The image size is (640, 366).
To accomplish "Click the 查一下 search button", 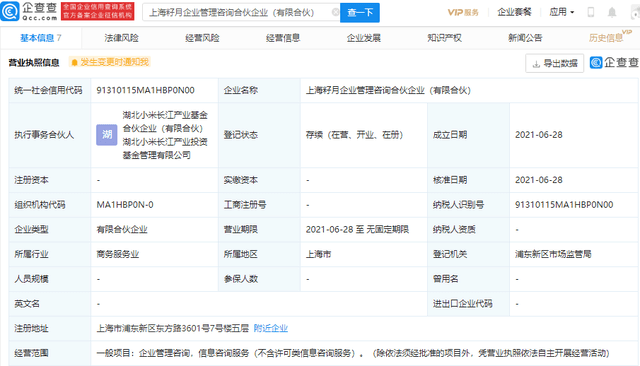I will click(360, 13).
